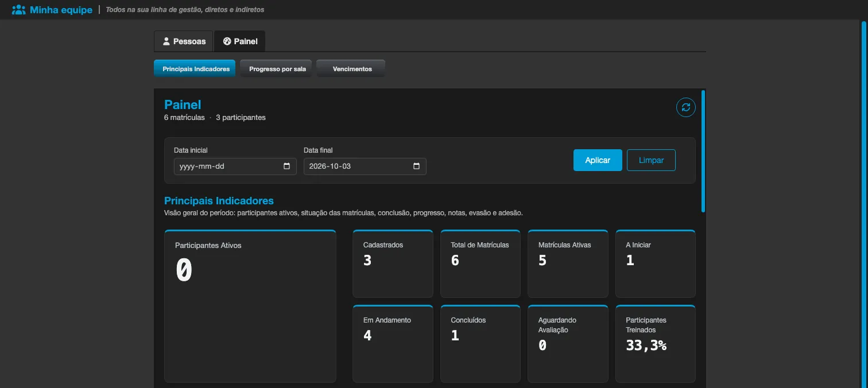Click the Aguardando Avaliação card
This screenshot has height=388, width=868.
(x=568, y=344)
